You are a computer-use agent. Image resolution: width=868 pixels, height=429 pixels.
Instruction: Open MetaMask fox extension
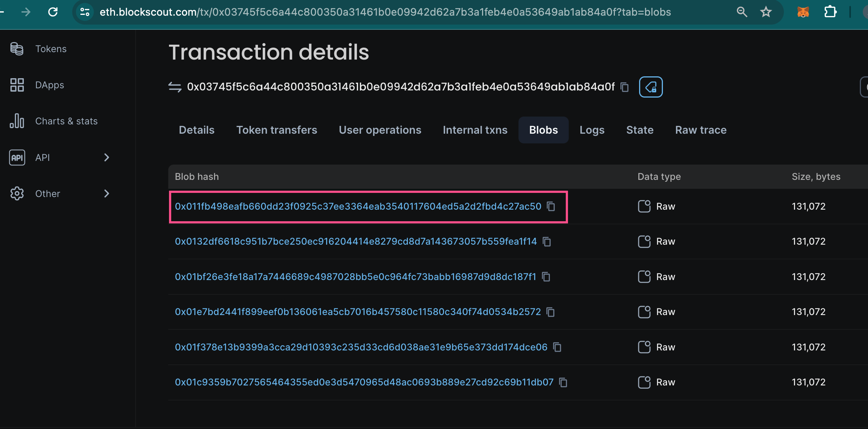coord(803,12)
